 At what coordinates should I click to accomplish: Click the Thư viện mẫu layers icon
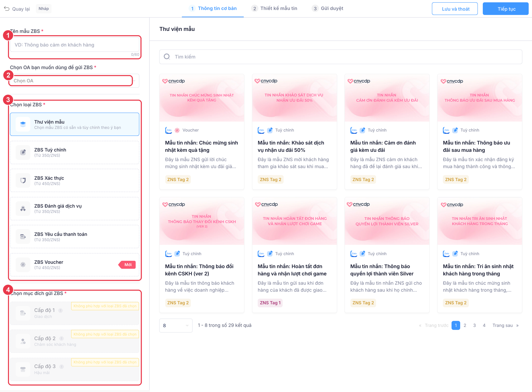[23, 124]
